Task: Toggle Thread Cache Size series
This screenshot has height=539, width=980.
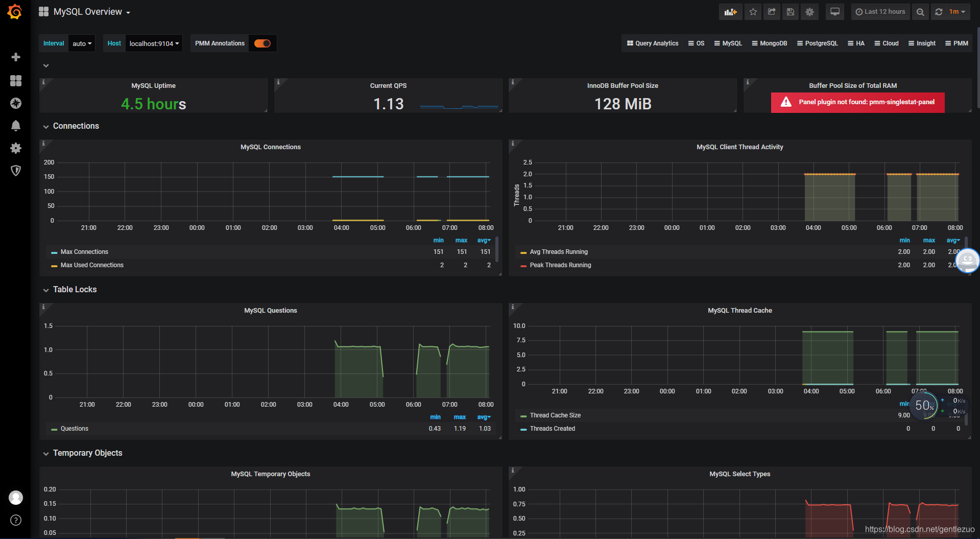Action: click(x=555, y=415)
